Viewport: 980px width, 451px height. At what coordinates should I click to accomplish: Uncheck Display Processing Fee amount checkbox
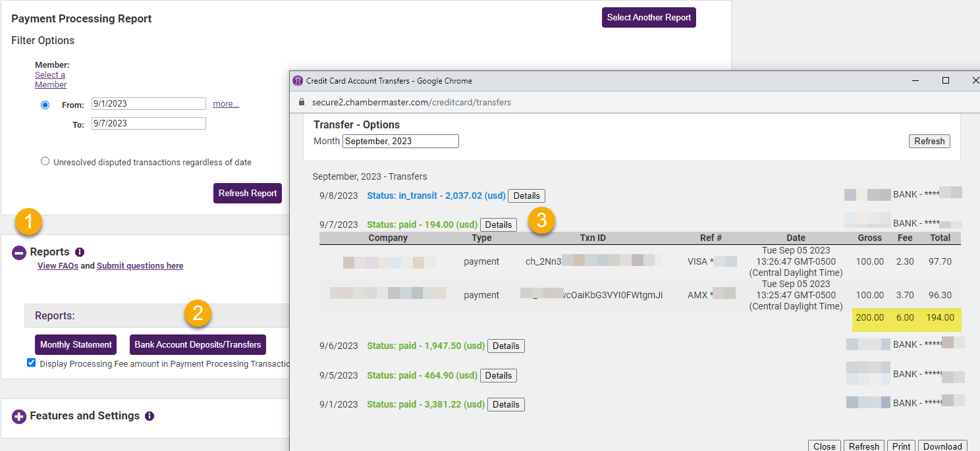point(31,362)
